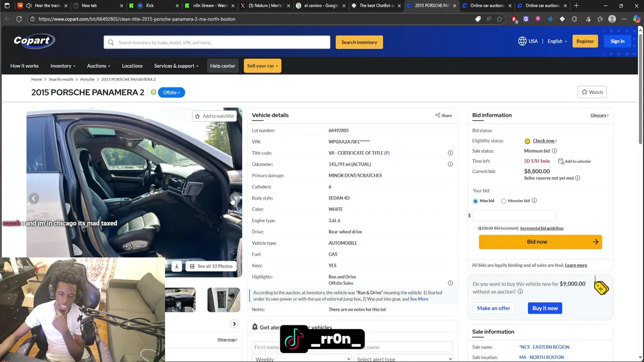Click the alert bell icon
The height and width of the screenshot is (362, 644).
click(x=255, y=327)
